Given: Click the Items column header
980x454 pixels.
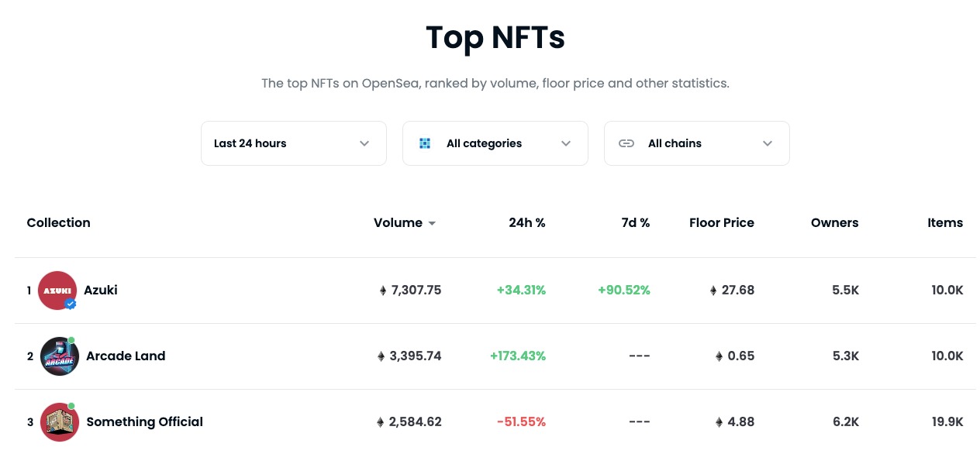Looking at the screenshot, I should coord(945,223).
